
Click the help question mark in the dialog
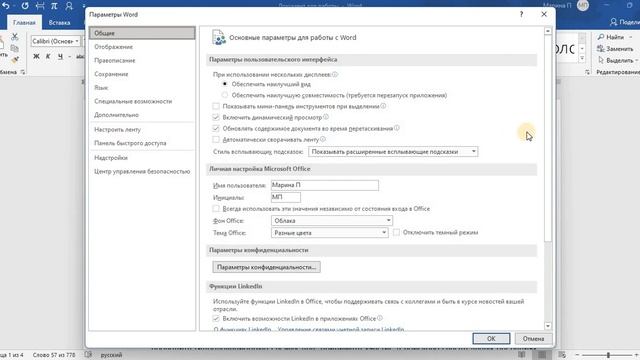click(x=521, y=14)
